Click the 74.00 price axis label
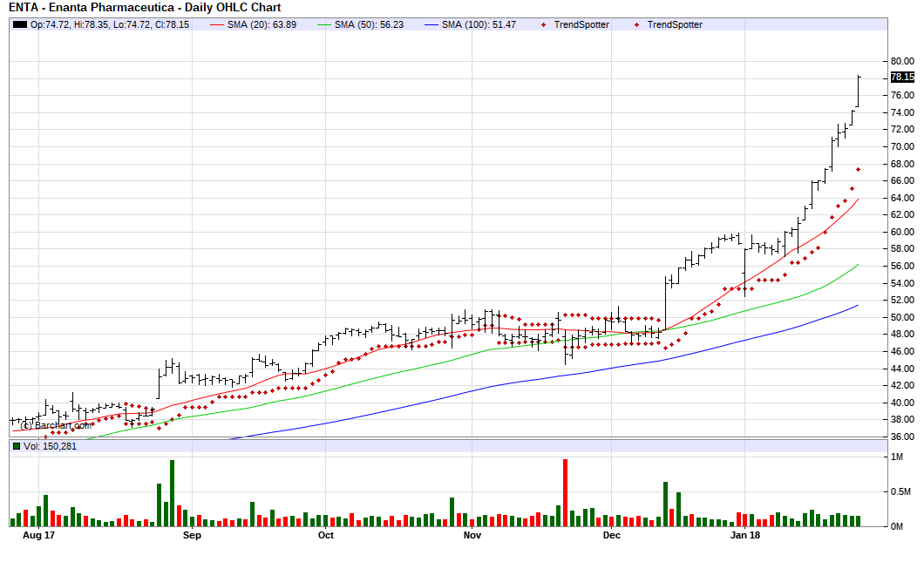This screenshot has width=924, height=562. coord(902,112)
